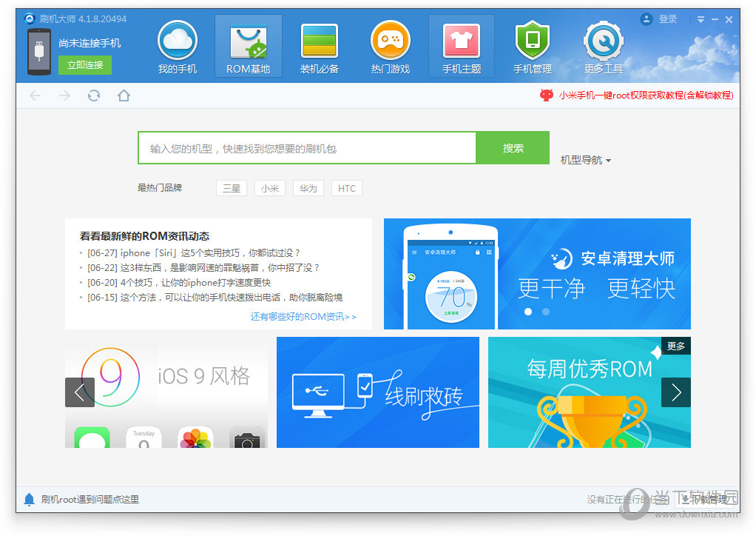Click 还有哪些好的ROM资讯 link
Viewport: 756px width, 536px height.
(x=303, y=316)
